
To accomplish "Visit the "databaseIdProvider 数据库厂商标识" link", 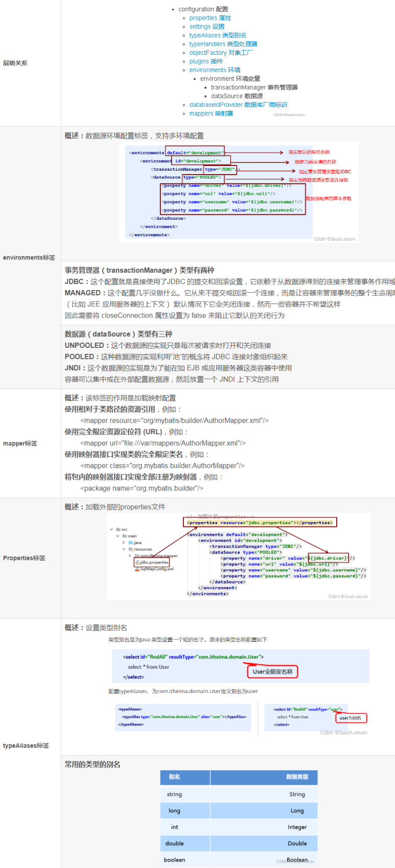I will coord(238,105).
